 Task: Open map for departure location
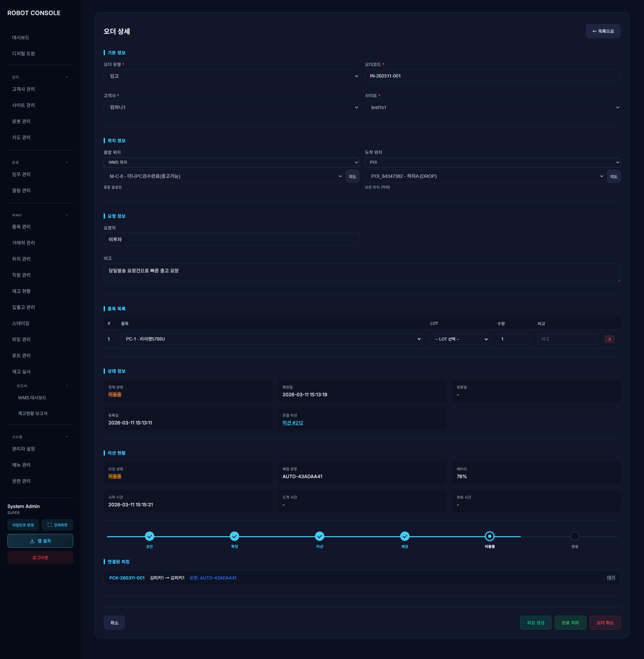point(352,176)
